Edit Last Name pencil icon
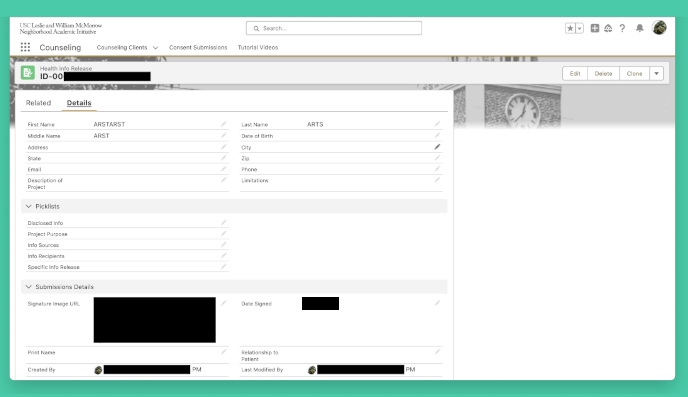Viewport: 688px width, 397px height. tap(437, 124)
